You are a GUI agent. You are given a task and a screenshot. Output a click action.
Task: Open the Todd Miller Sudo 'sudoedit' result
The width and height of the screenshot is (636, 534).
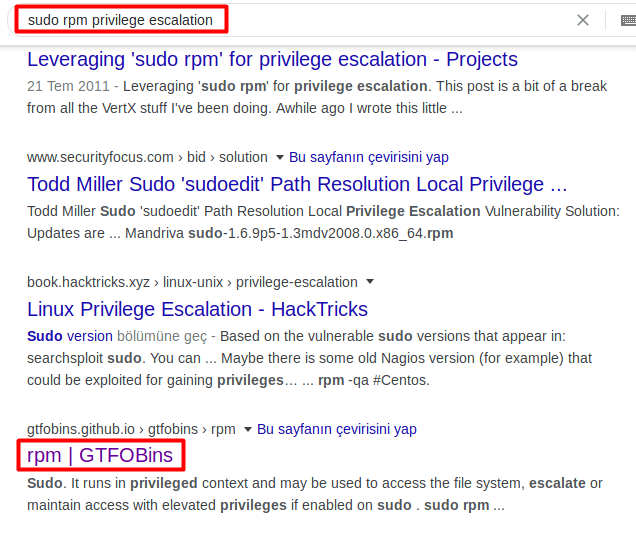point(297,184)
